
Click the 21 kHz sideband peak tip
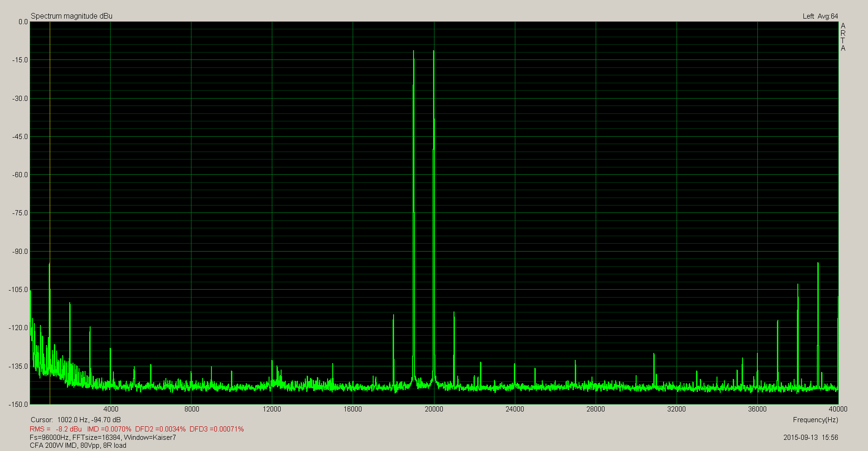[x=454, y=312]
